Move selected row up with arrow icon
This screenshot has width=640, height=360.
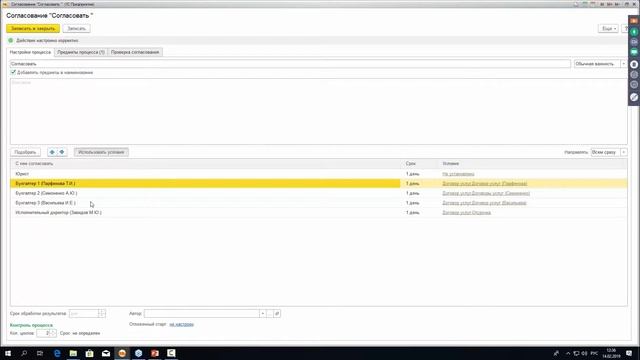(x=52, y=152)
